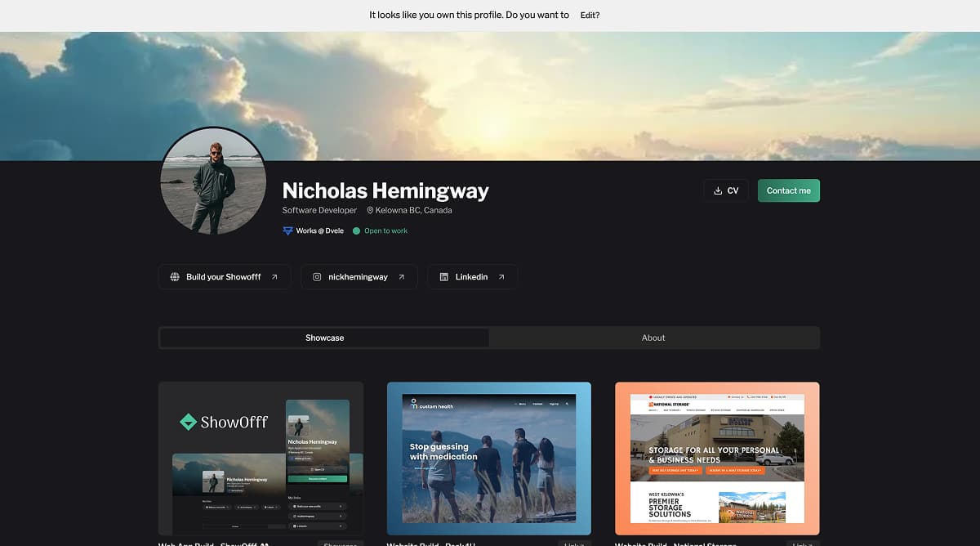
Task: Click the Works @ Dvele label
Action: pyautogui.click(x=319, y=231)
